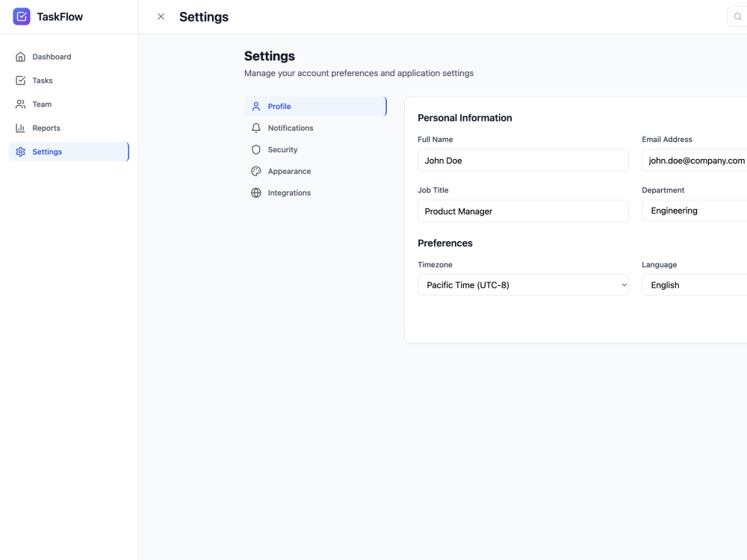Click the Email Address input field
The image size is (747, 560).
coord(694,161)
